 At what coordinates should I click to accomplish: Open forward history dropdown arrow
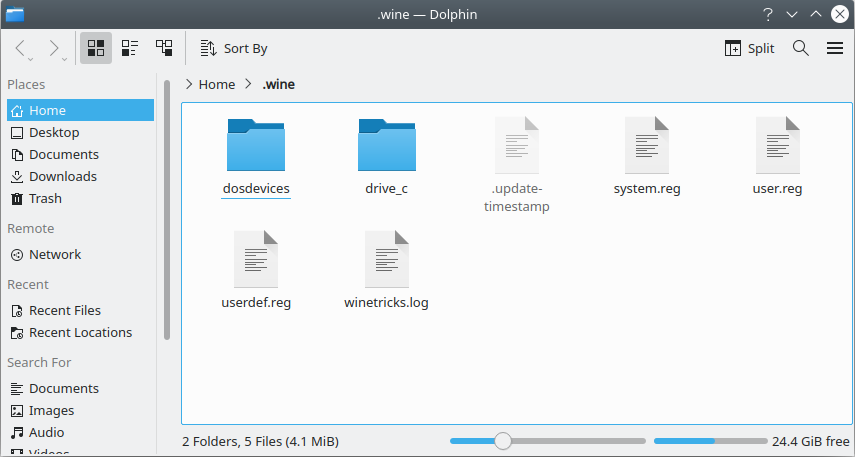pos(64,59)
